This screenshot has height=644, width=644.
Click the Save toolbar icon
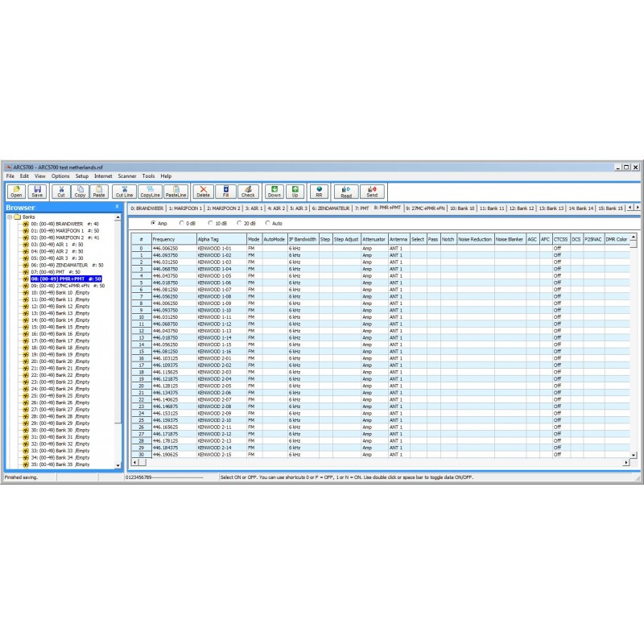point(37,192)
